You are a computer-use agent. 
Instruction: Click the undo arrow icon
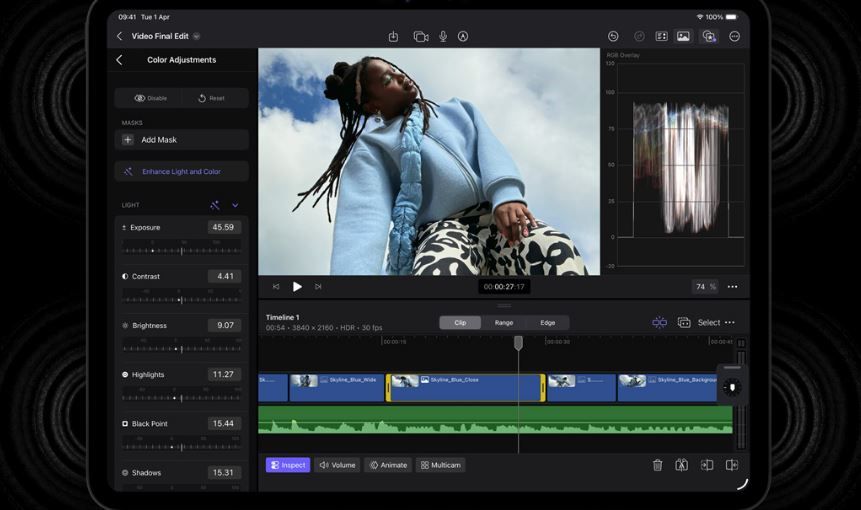coord(613,36)
